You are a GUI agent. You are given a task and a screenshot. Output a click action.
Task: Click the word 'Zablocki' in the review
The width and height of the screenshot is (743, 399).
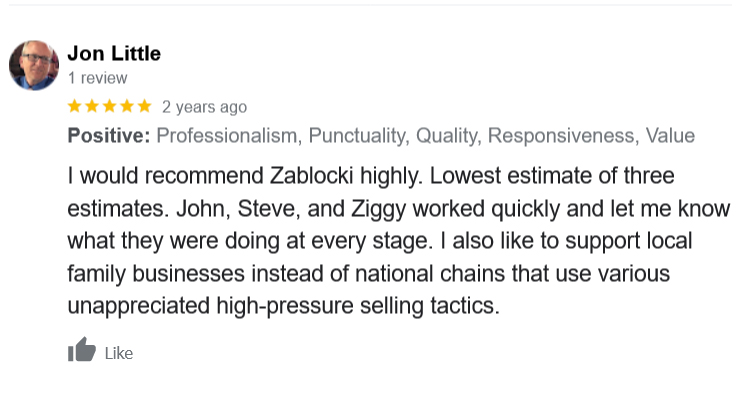point(312,176)
